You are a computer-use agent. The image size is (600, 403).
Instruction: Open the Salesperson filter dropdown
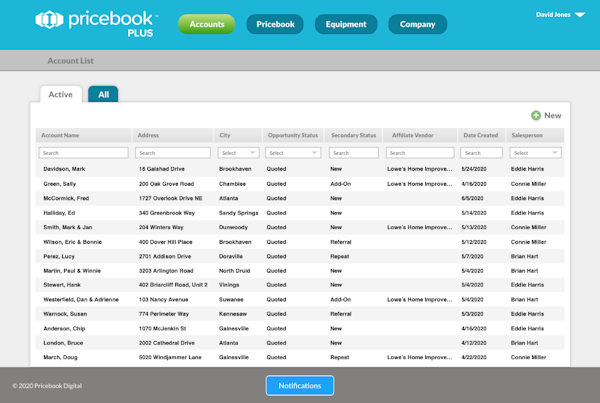tap(535, 153)
